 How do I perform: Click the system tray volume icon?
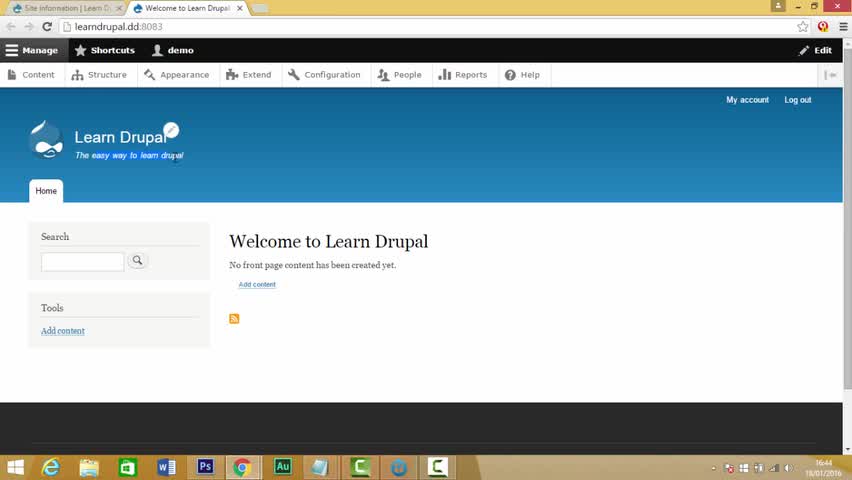click(789, 468)
